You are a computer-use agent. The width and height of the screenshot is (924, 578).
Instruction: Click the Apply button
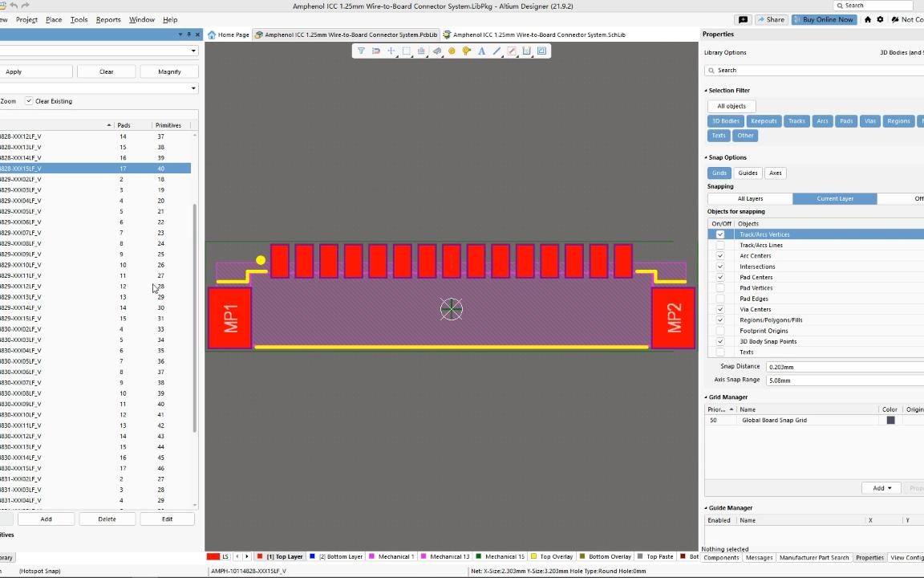tap(36, 72)
